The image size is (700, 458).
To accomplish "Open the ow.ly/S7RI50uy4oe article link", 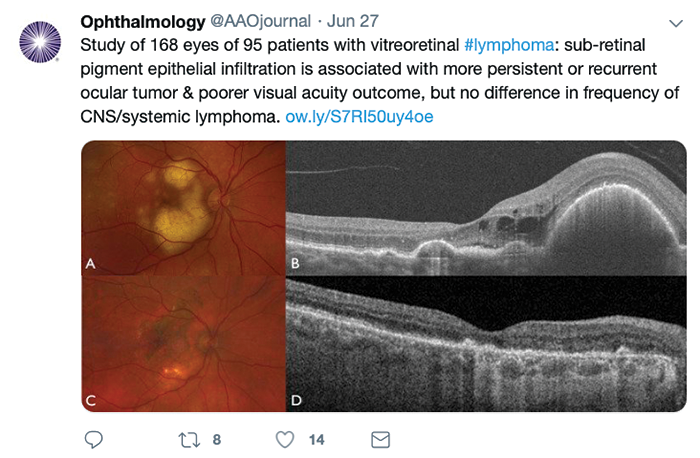I will [x=358, y=116].
